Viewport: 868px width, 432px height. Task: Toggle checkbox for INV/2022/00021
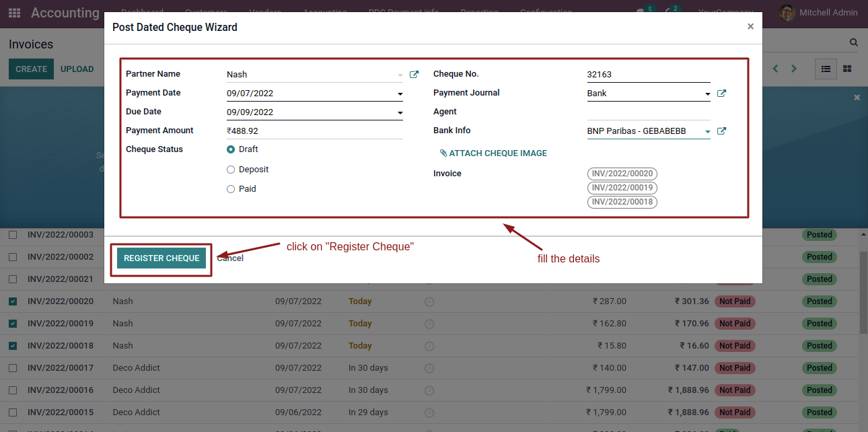tap(13, 279)
